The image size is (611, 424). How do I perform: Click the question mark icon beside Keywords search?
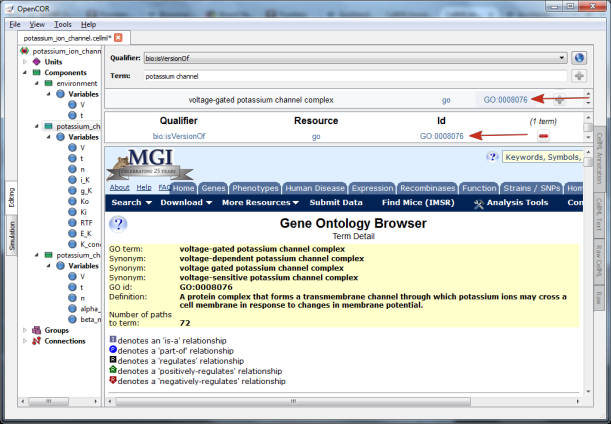point(492,157)
